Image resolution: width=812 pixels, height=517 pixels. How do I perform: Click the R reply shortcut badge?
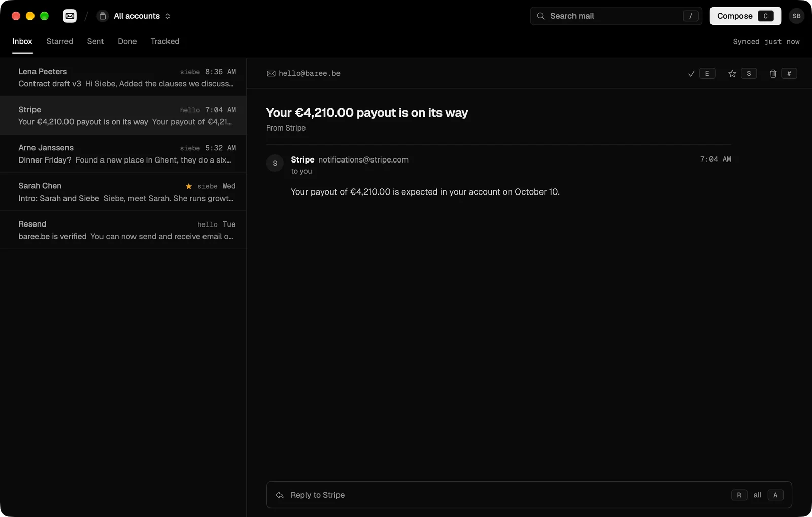coord(739,495)
